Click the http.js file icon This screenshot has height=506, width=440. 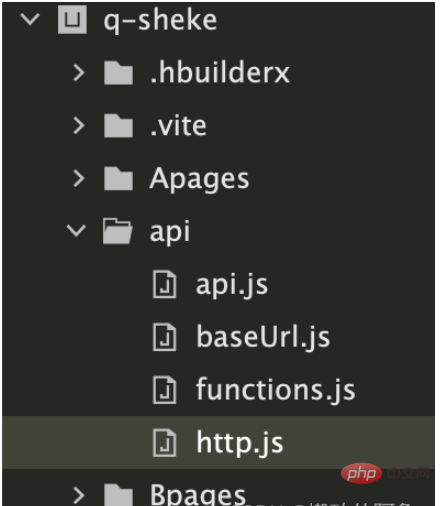pyautogui.click(x=164, y=443)
